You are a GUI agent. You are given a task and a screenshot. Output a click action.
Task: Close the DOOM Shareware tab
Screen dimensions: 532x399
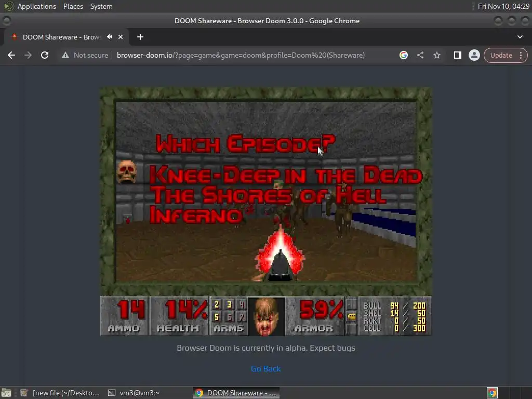tap(121, 37)
